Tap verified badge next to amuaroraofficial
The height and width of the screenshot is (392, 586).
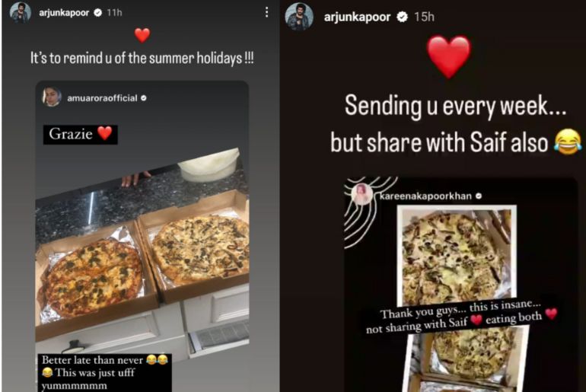[x=144, y=98]
